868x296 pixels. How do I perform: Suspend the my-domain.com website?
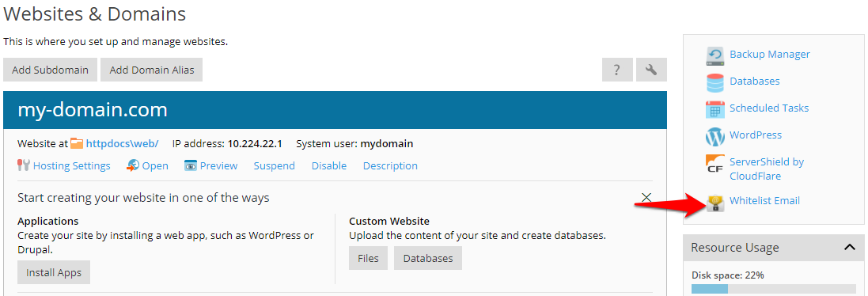(x=274, y=166)
